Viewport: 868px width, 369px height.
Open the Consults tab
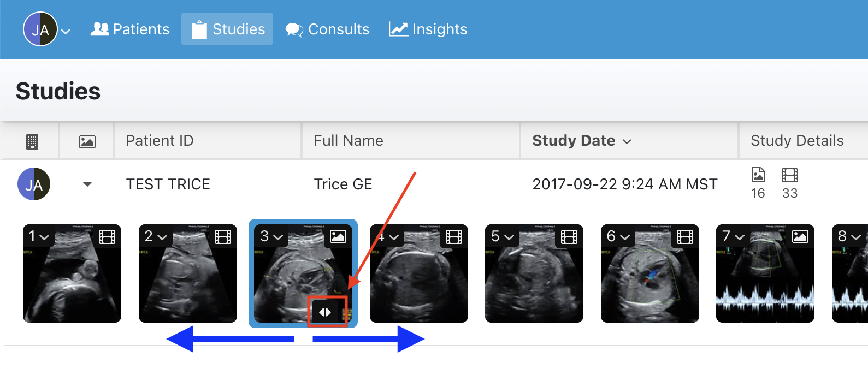point(327,29)
